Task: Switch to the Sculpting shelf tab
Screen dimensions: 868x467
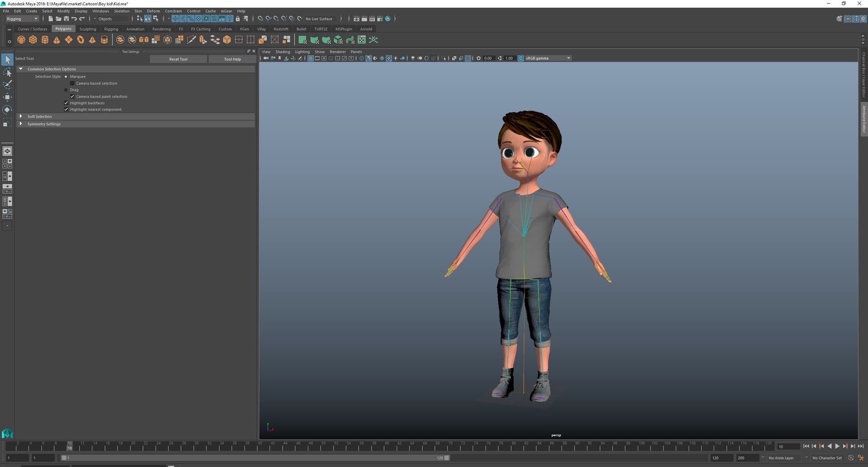Action: 88,29
